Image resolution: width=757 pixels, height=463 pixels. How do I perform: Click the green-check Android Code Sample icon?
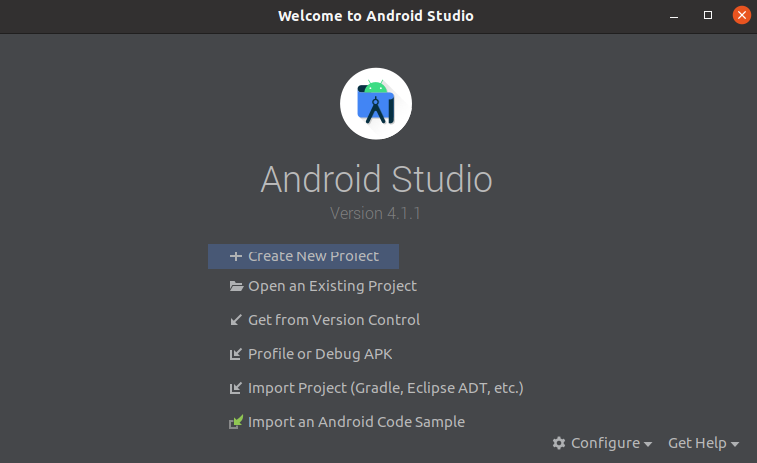236,422
